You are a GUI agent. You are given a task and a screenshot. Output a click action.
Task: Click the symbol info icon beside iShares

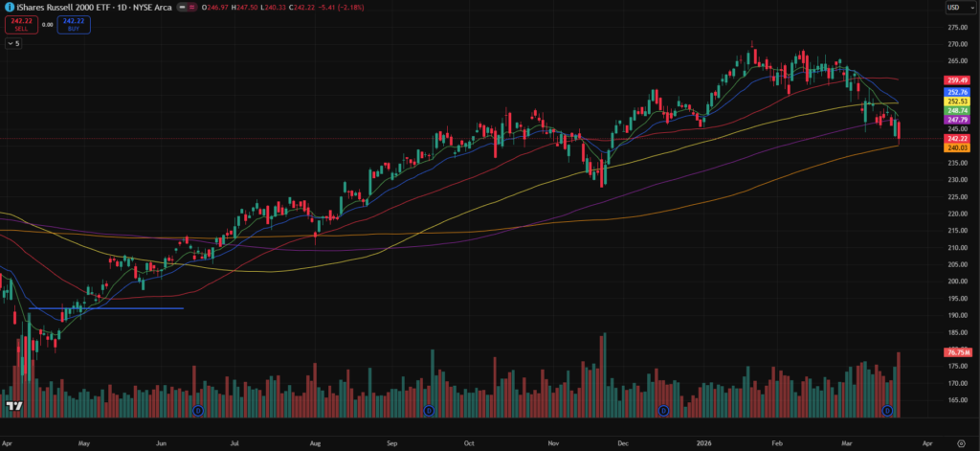(9, 9)
